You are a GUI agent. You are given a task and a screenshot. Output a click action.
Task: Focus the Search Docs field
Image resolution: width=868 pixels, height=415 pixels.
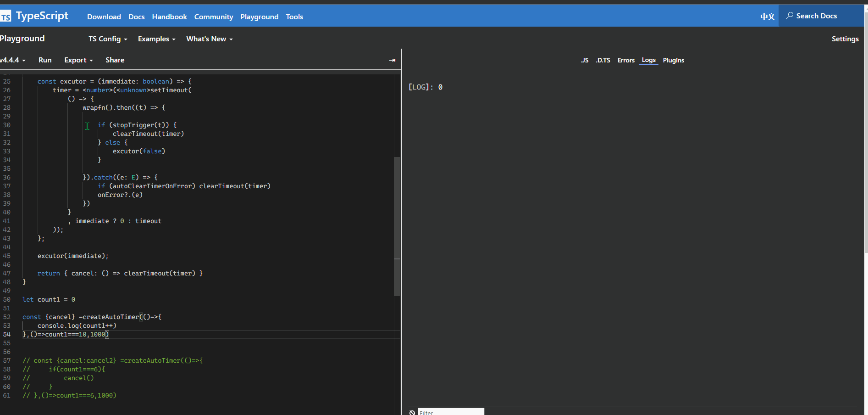click(x=821, y=16)
